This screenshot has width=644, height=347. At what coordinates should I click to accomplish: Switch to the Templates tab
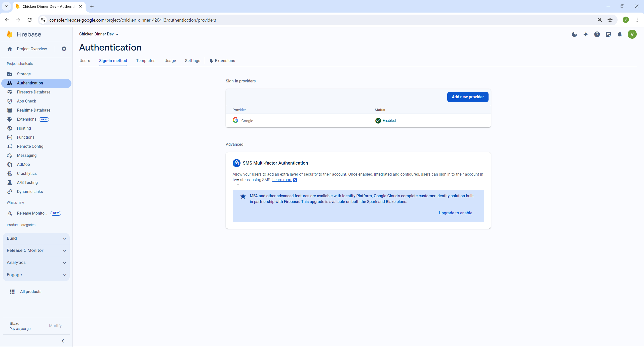click(x=145, y=61)
